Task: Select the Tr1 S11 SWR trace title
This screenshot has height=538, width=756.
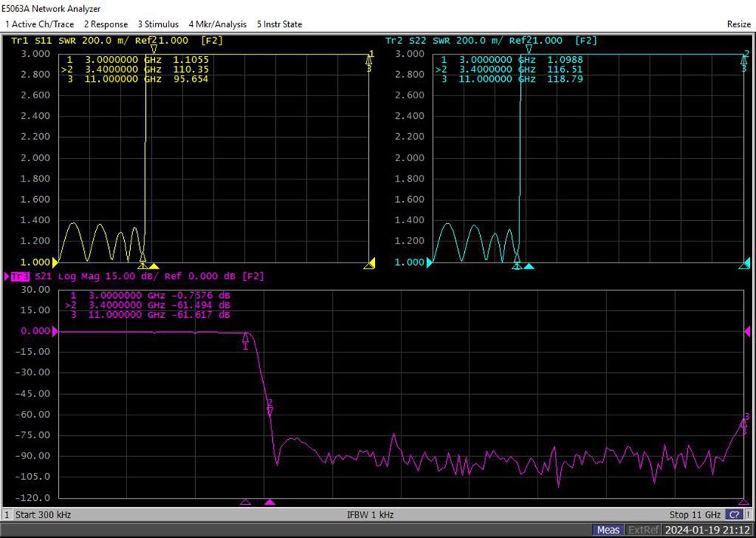Action: click(x=116, y=41)
